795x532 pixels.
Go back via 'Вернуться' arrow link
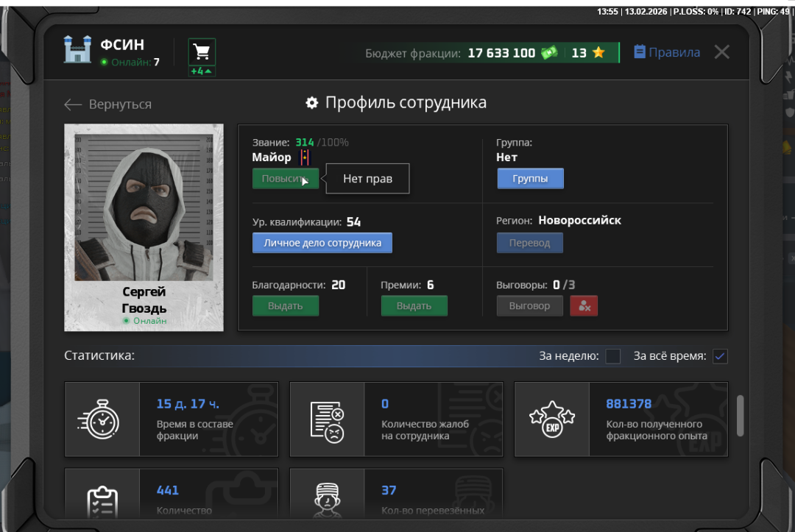108,104
